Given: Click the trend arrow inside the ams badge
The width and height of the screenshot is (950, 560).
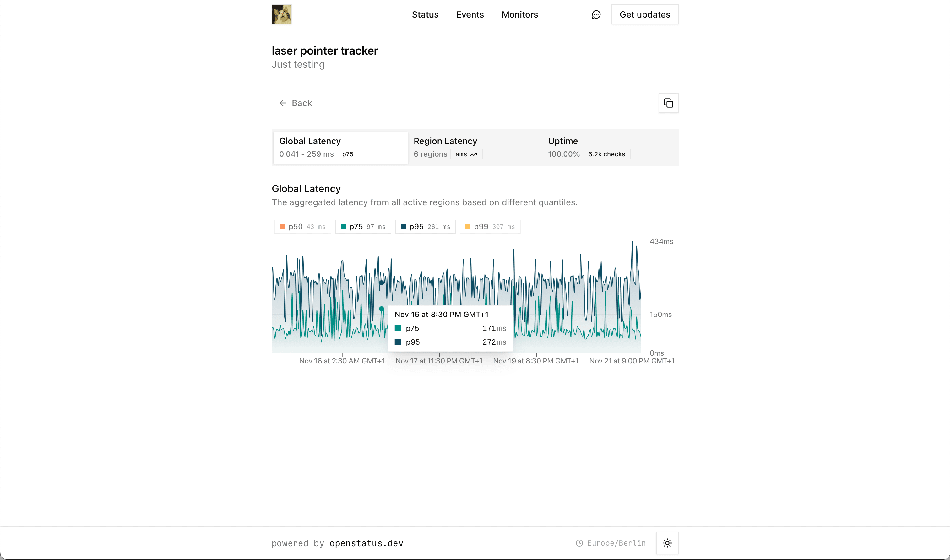Looking at the screenshot, I should 474,154.
